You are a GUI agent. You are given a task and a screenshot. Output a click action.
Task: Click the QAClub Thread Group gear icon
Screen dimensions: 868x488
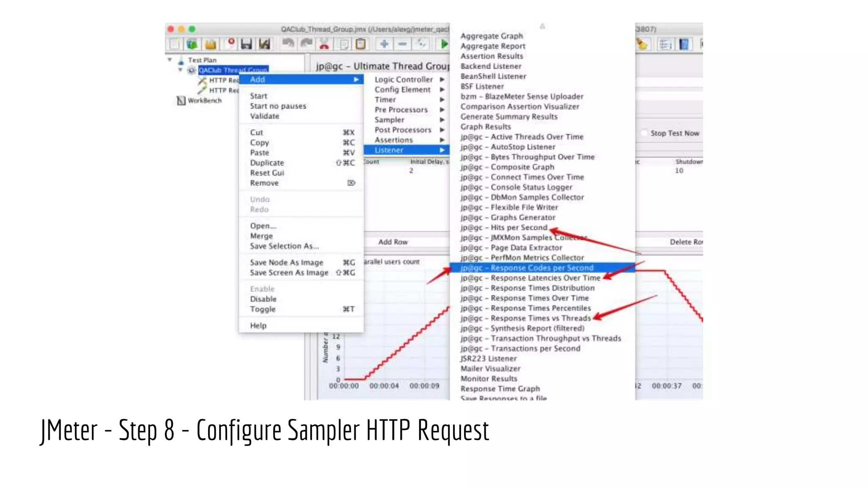tap(192, 70)
